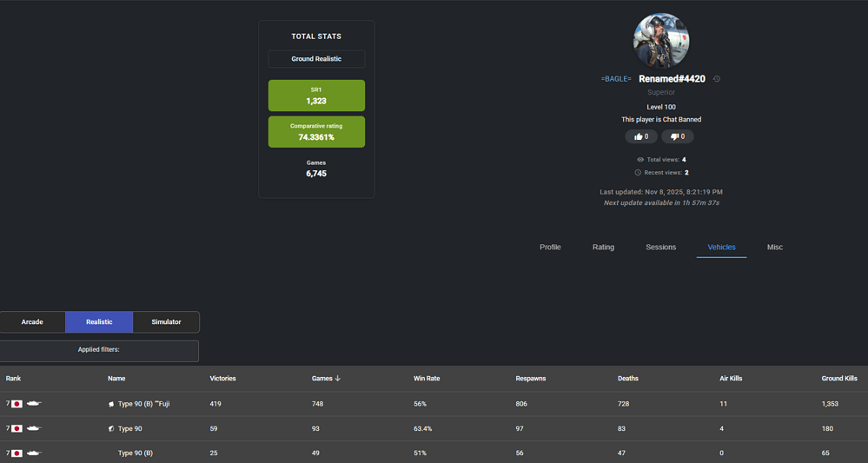This screenshot has width=868, height=463.
Task: Click the clock icon next to Recent views
Action: [x=638, y=173]
